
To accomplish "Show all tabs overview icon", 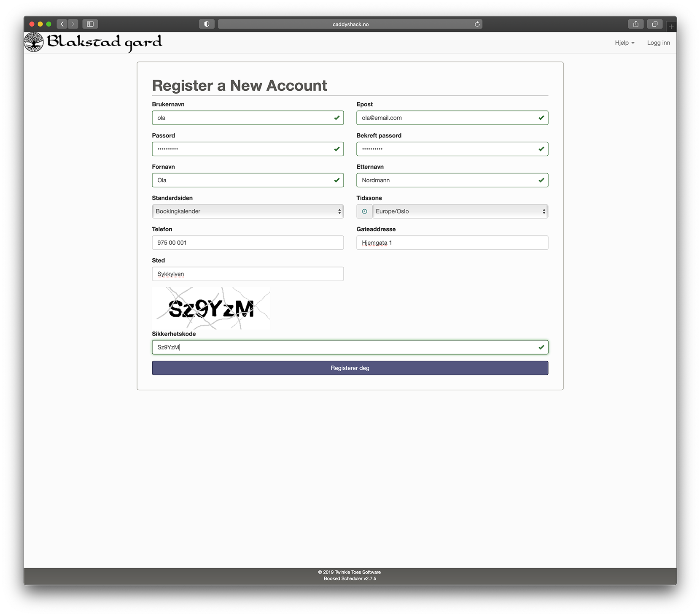I will pos(654,24).
